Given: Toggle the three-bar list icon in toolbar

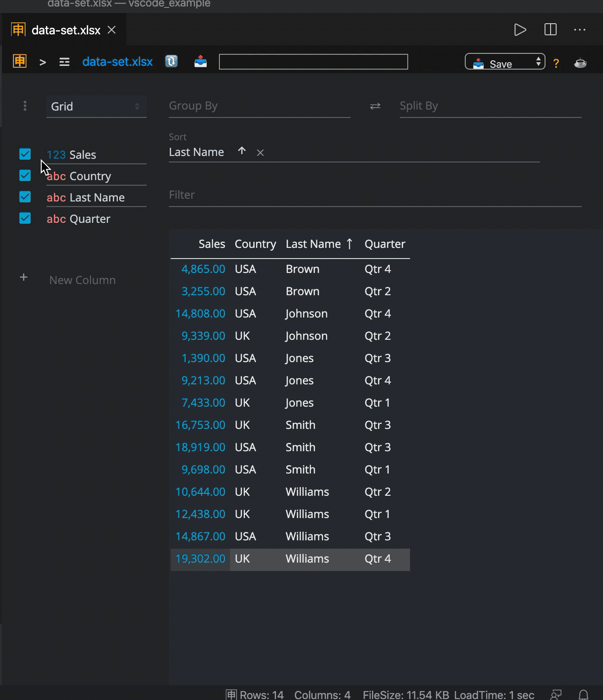Looking at the screenshot, I should point(64,62).
